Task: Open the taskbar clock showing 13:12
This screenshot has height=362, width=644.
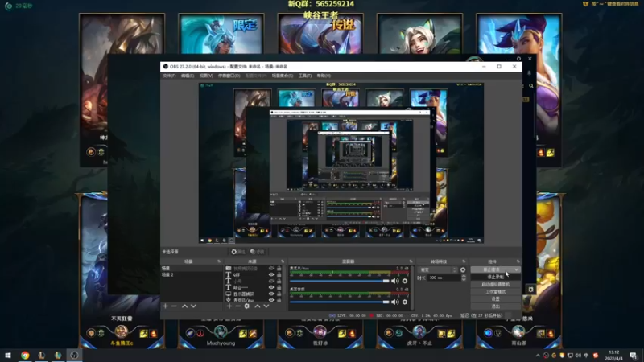Action: [613, 356]
